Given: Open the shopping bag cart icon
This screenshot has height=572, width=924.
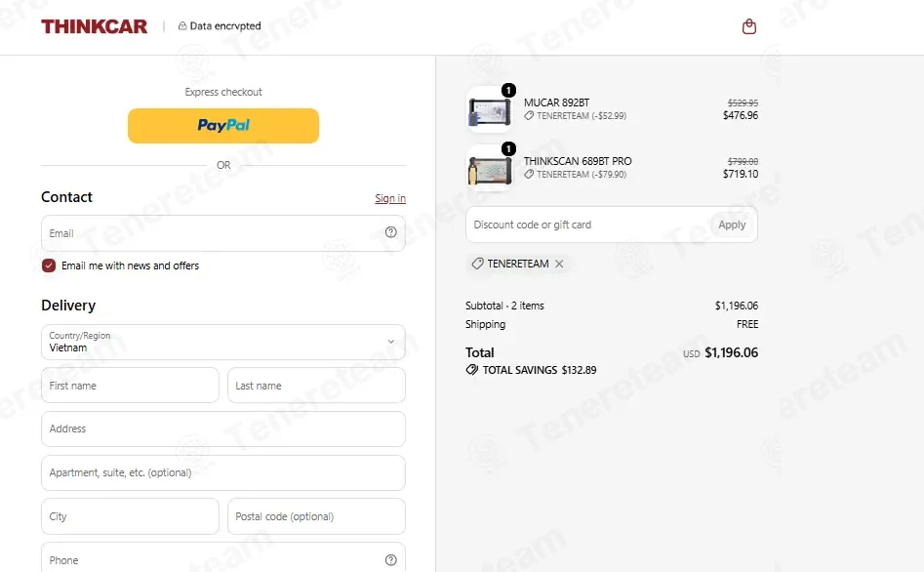Looking at the screenshot, I should click(x=749, y=26).
